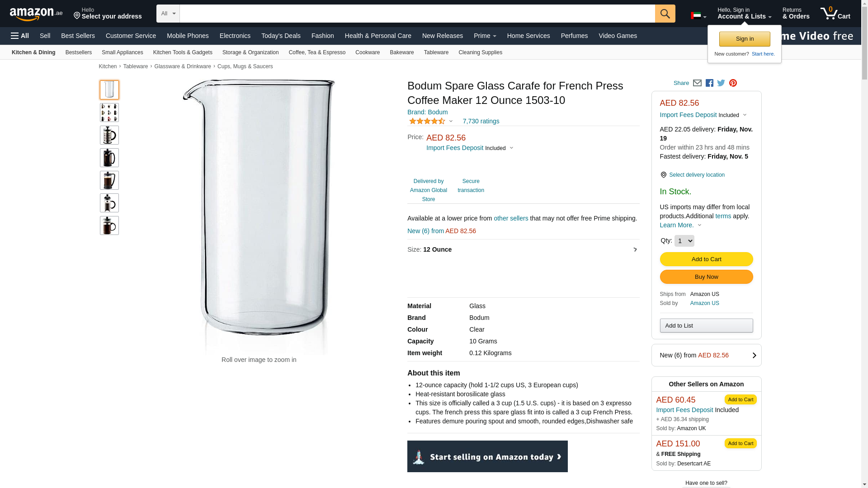This screenshot has width=868, height=488.
Task: Expand the star ratings popover arrow
Action: coord(451,121)
